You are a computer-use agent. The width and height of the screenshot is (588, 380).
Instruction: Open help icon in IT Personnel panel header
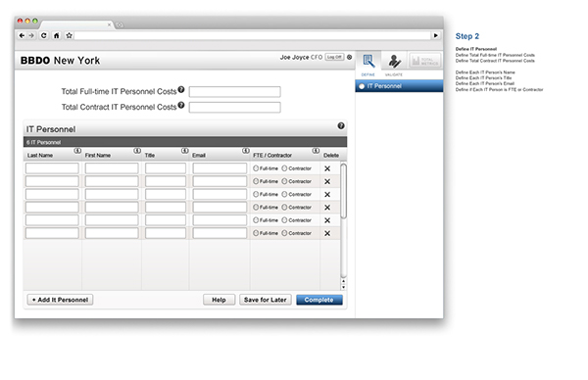[x=341, y=126]
